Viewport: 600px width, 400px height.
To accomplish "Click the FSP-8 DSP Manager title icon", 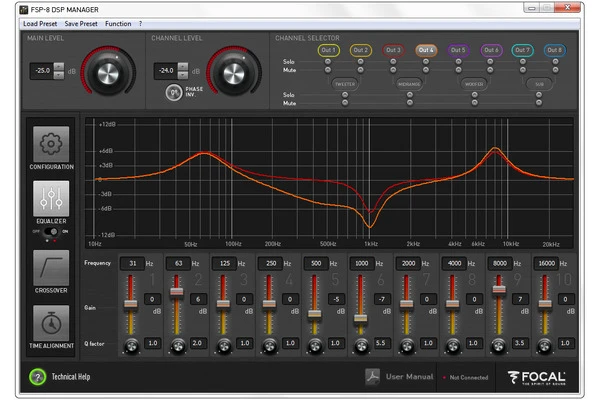I will click(x=24, y=9).
